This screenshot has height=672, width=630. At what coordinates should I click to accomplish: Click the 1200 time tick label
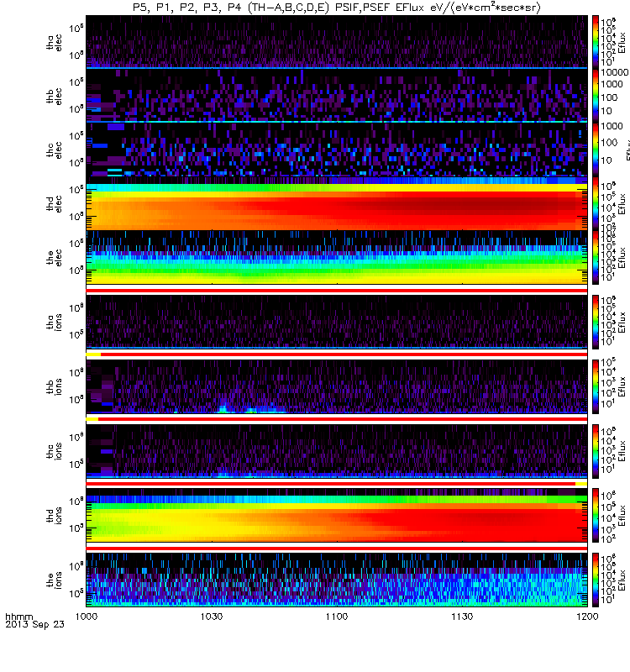point(587,617)
